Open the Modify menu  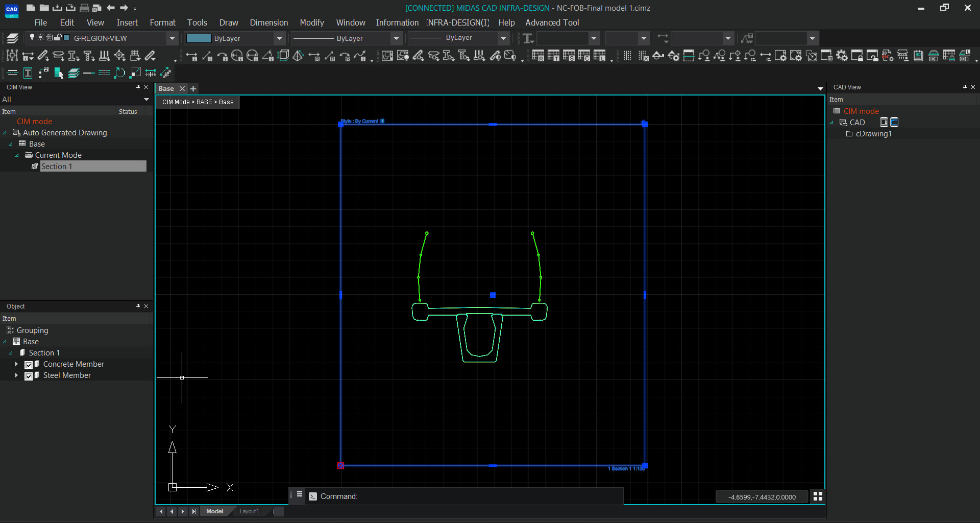[x=312, y=22]
